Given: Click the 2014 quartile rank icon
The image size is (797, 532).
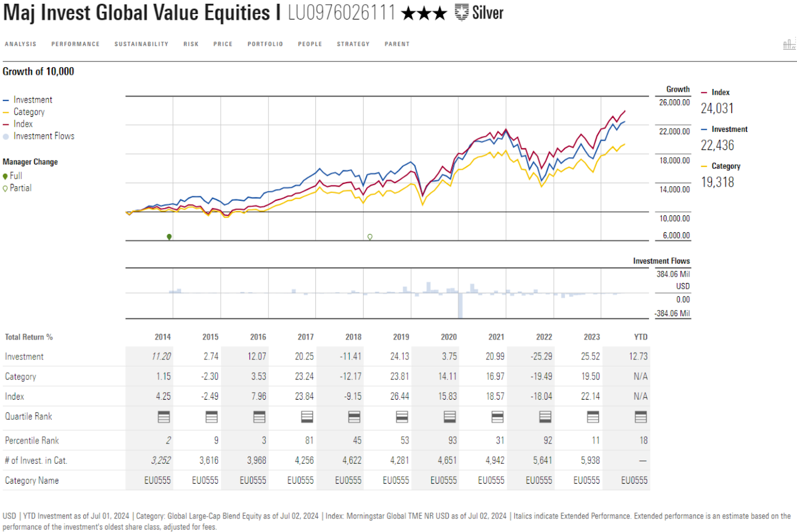Looking at the screenshot, I should click(164, 417).
